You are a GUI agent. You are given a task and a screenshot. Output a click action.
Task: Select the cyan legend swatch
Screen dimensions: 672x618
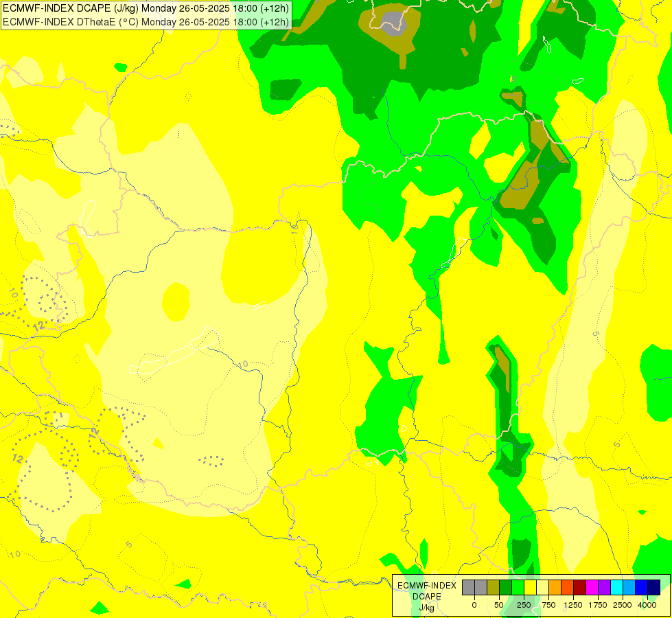click(616, 587)
